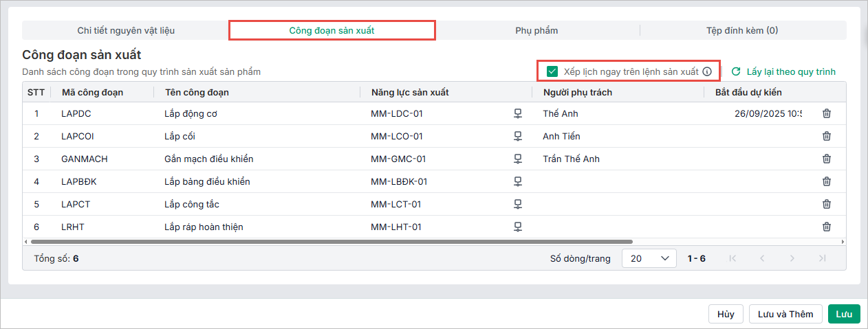Remove the Lắp ráp hoàn thiện stage

pyautogui.click(x=826, y=227)
